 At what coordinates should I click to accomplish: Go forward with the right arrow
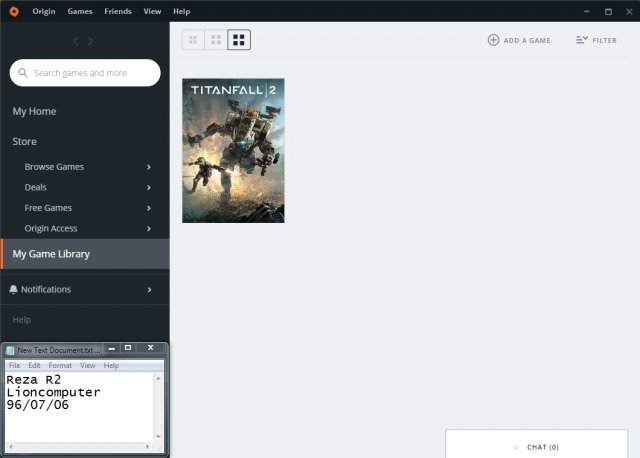tap(91, 41)
